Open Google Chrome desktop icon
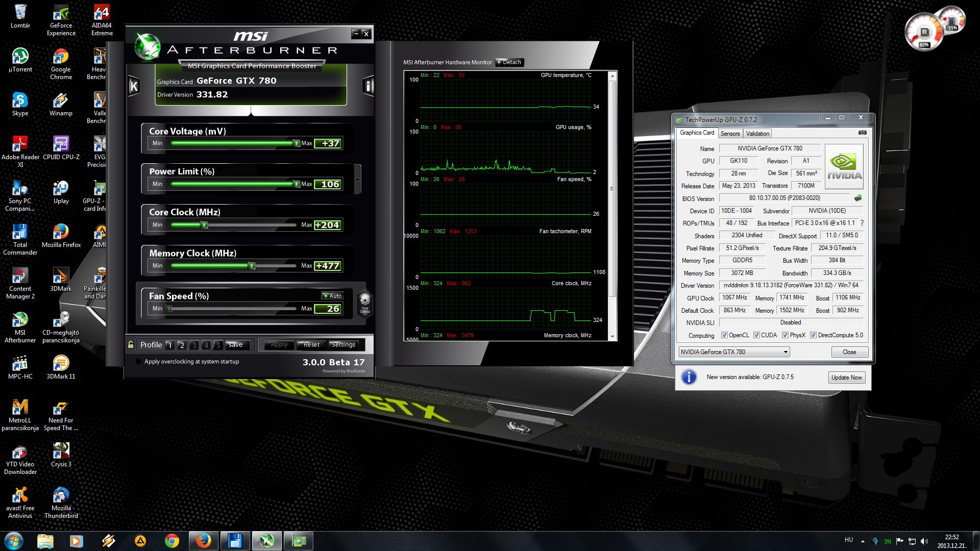This screenshot has height=551, width=980. pyautogui.click(x=61, y=64)
